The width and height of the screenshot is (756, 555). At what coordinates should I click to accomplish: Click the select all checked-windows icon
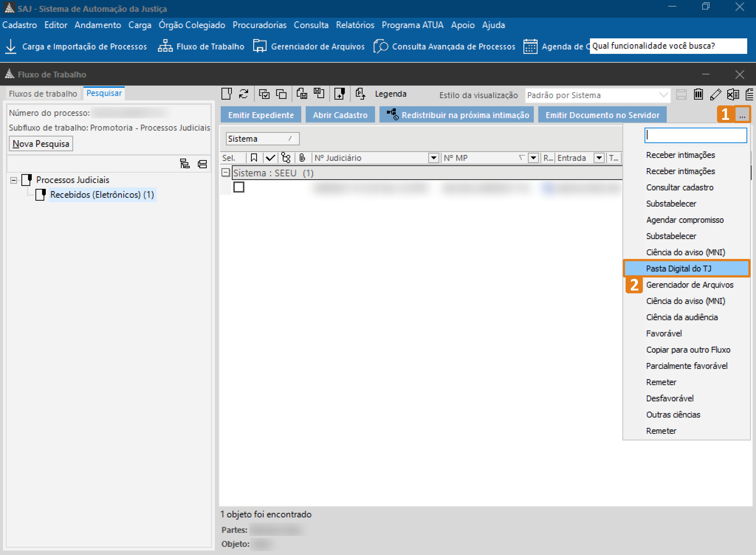pyautogui.click(x=264, y=94)
